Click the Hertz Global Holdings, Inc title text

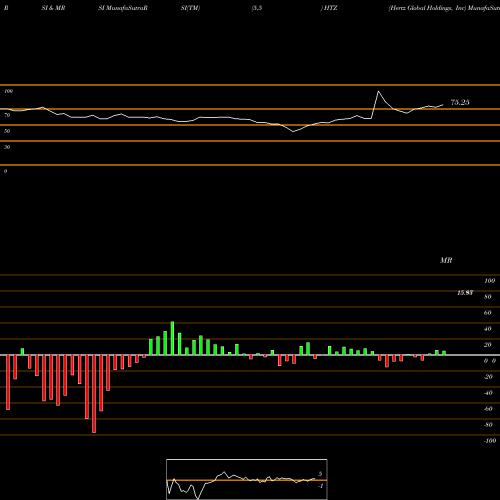427,8
